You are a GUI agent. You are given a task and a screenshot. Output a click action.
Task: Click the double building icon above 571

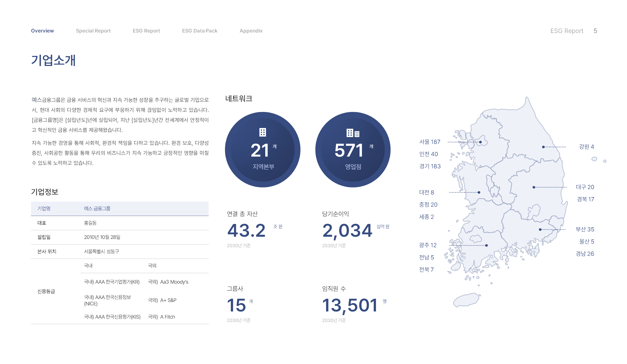352,133
